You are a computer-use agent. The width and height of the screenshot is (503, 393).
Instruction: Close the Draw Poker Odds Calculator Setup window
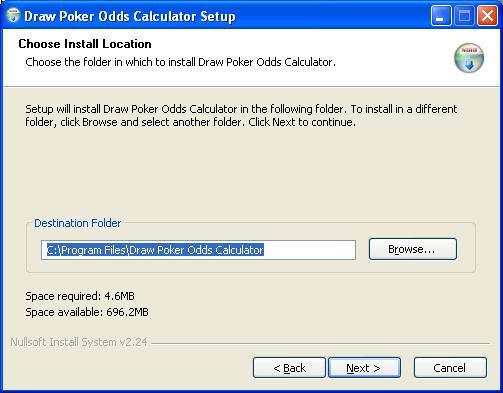[487, 16]
